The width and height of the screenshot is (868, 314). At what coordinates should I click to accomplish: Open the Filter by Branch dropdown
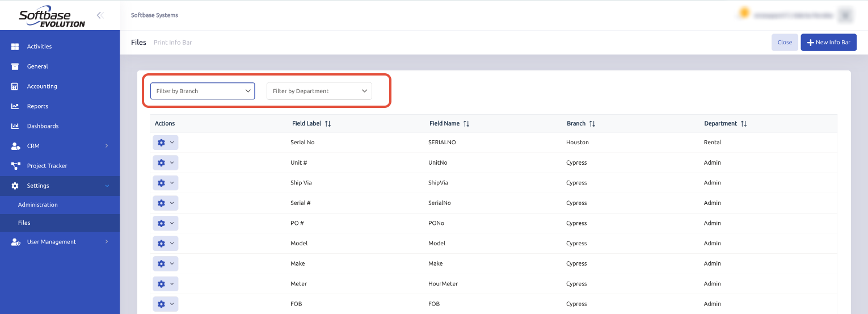coord(203,91)
